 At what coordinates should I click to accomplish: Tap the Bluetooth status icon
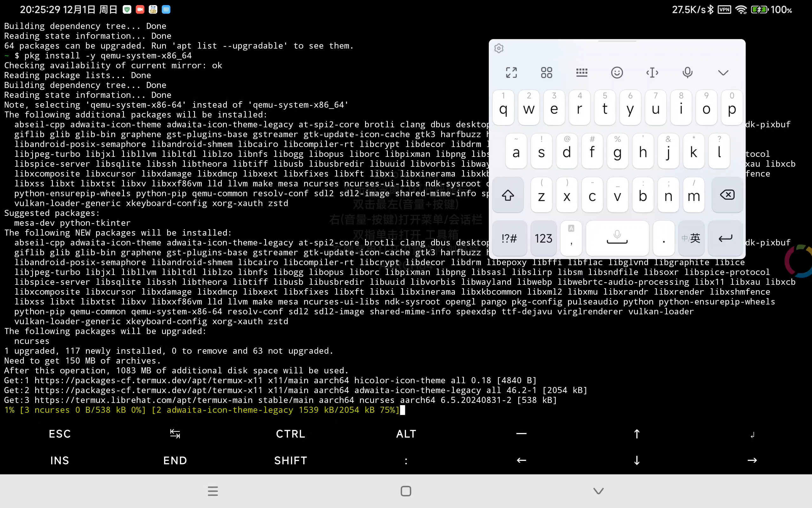[710, 10]
